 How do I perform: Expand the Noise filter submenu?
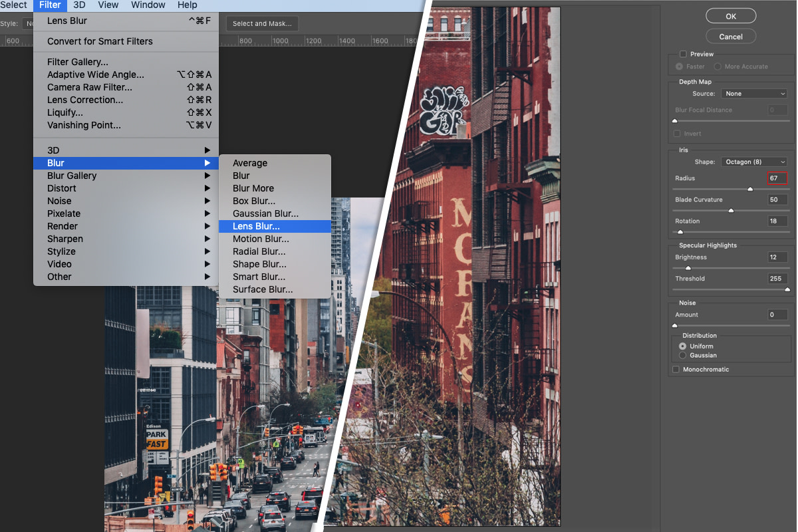(126, 201)
